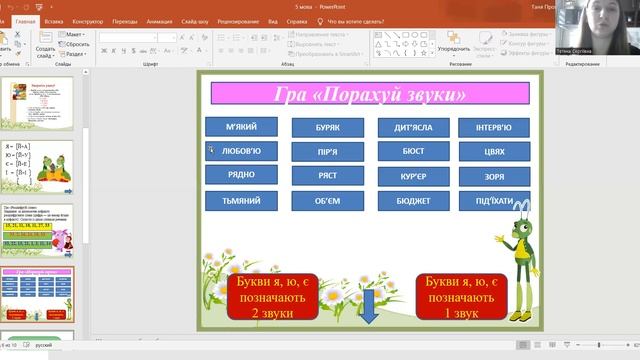The image size is (640, 360).
Task: Open the Конструктор ribbon tab
Action: (x=88, y=22)
